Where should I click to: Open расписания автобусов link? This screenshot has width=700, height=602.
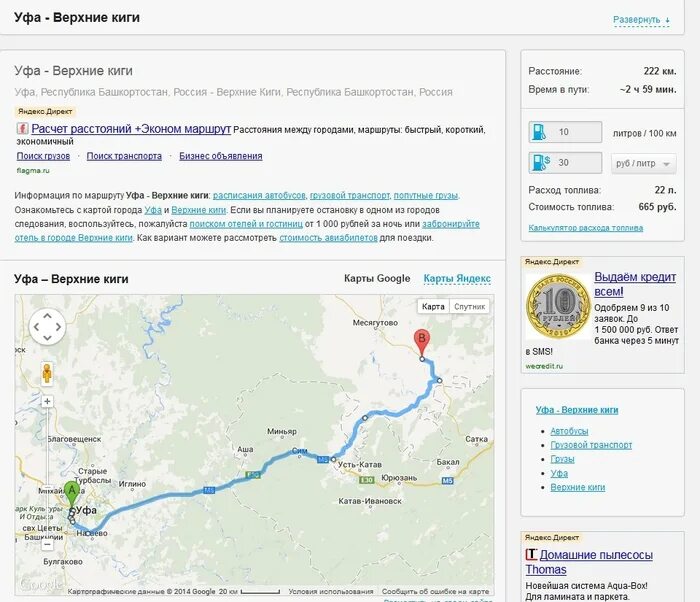259,196
